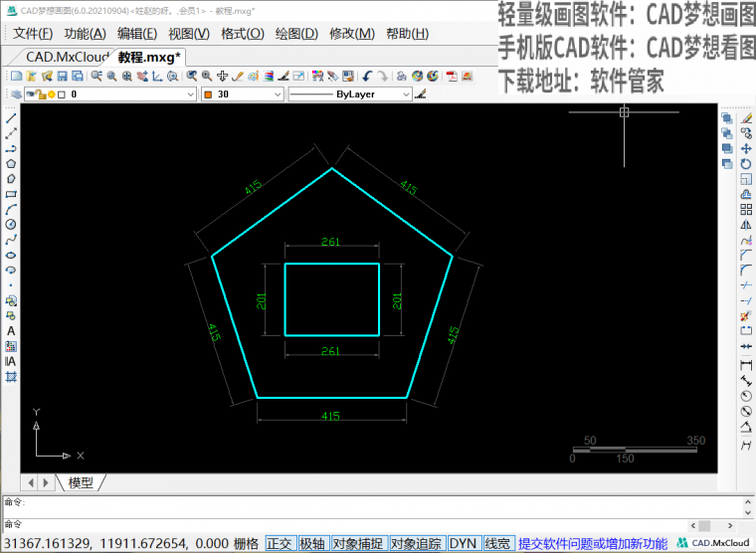Toggle layer 0 visibility eye icon
The height and width of the screenshot is (553, 756).
pos(31,94)
